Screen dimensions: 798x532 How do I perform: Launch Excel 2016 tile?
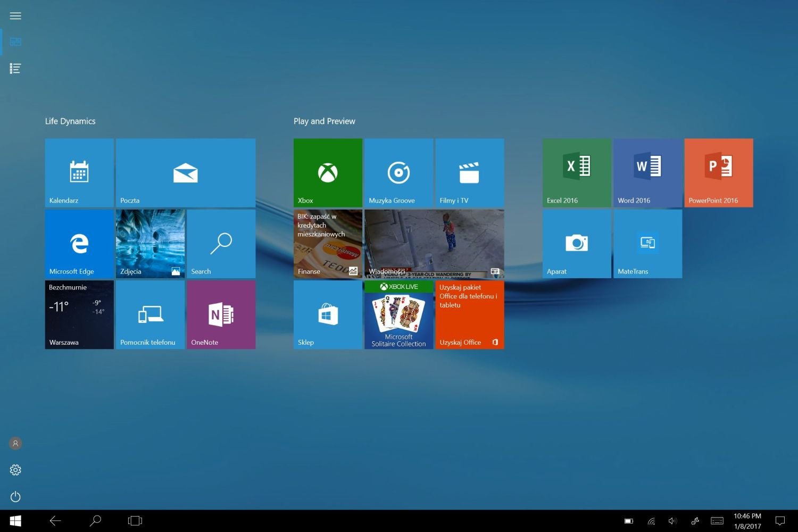(x=577, y=173)
